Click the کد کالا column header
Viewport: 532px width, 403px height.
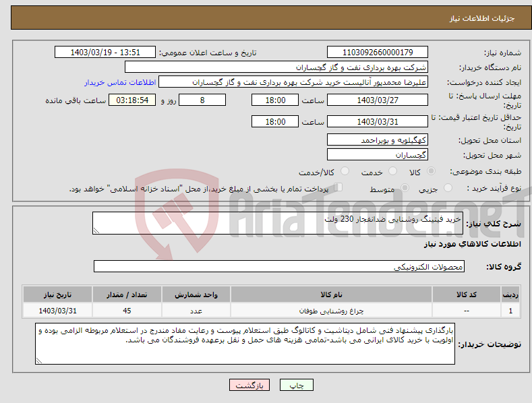coord(467,294)
